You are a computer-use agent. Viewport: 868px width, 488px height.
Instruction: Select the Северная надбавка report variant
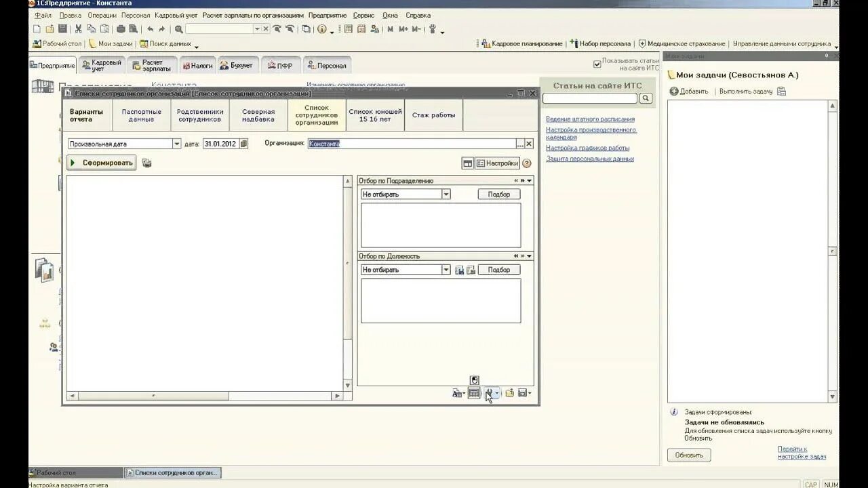(258, 115)
